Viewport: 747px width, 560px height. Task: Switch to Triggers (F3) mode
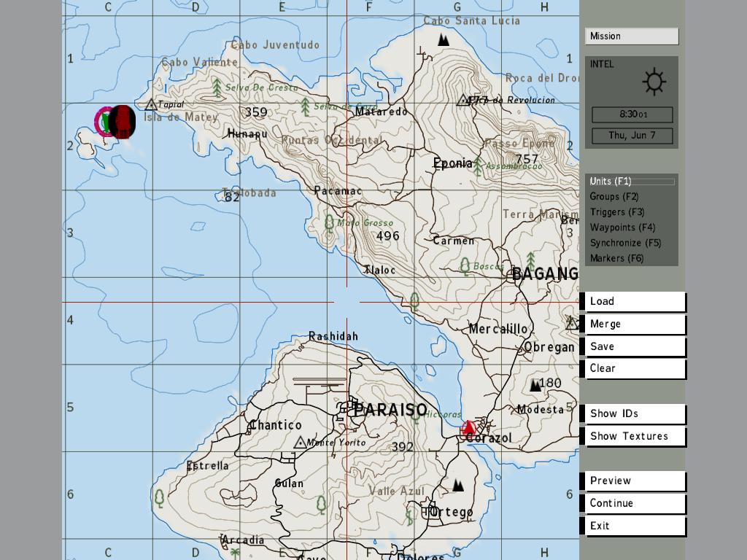tap(617, 212)
